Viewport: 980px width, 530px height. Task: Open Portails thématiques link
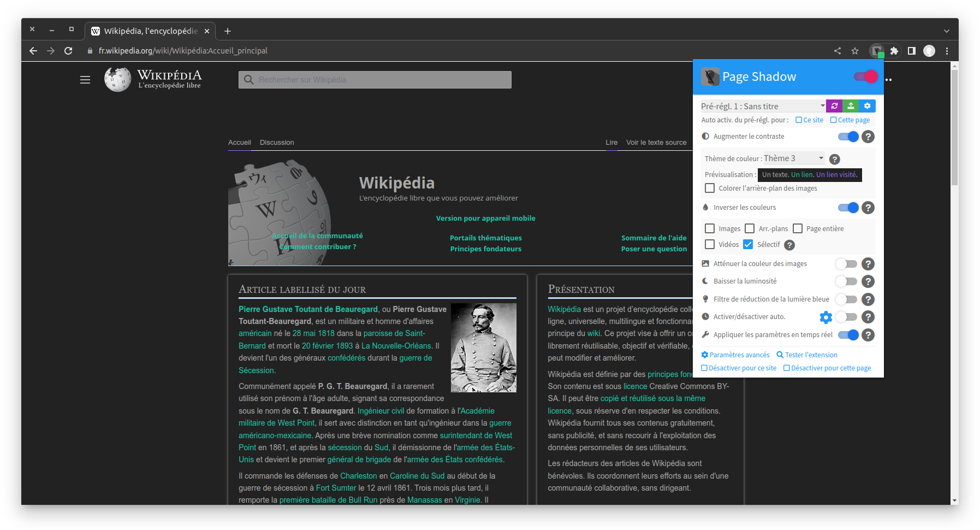[x=486, y=238]
